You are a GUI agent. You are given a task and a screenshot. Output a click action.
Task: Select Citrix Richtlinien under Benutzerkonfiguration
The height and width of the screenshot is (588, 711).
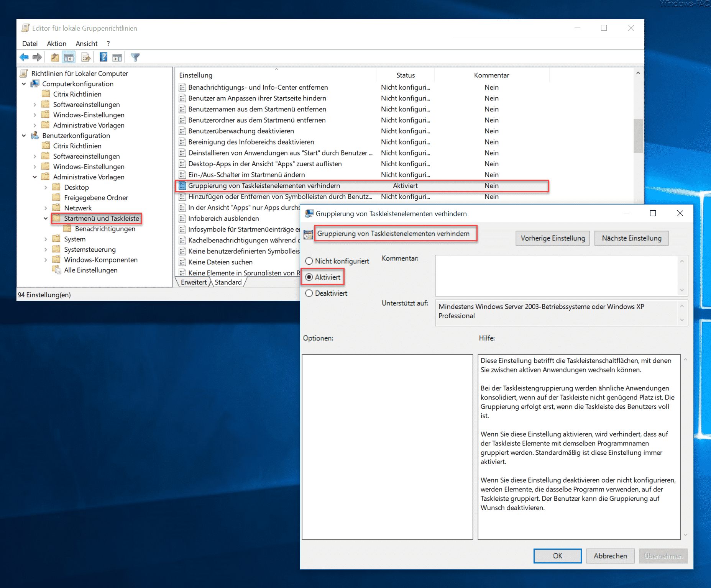[77, 146]
